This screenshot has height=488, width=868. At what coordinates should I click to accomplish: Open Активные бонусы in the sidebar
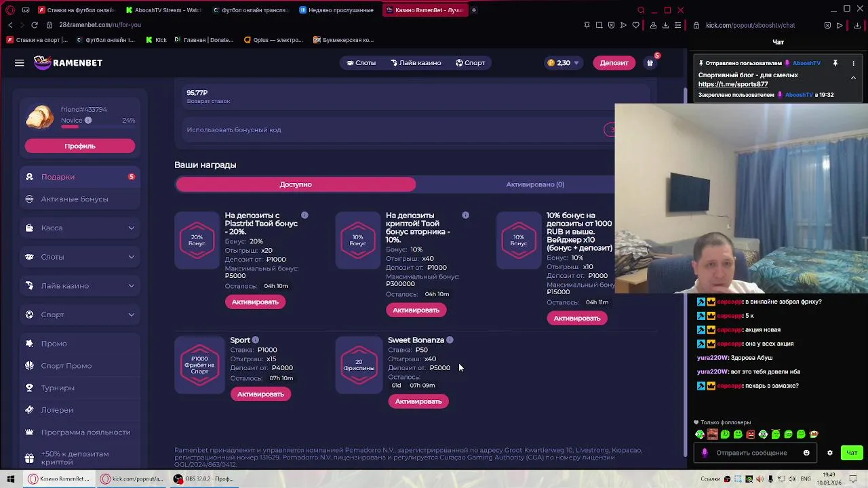coord(80,199)
